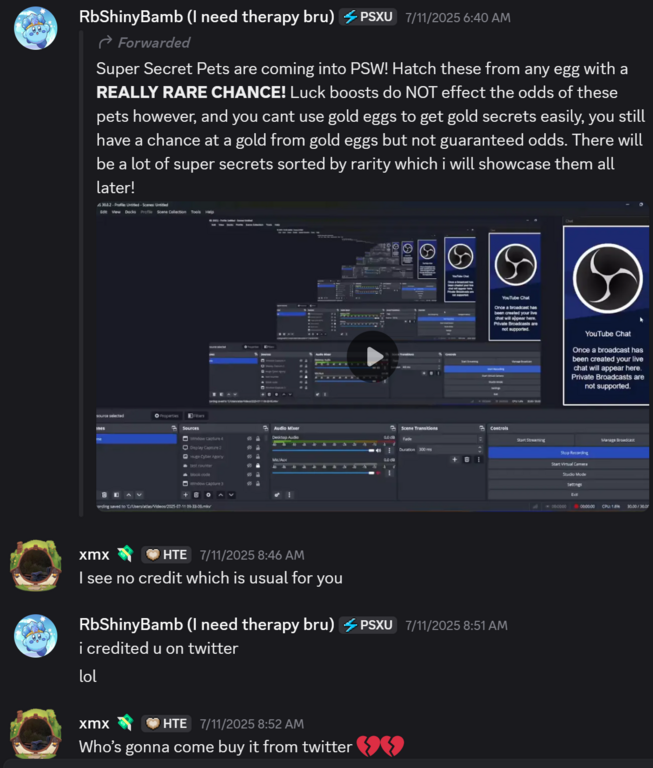Click the 7/11/2025 6:40 AM timestamp
653x768 pixels.
(457, 18)
